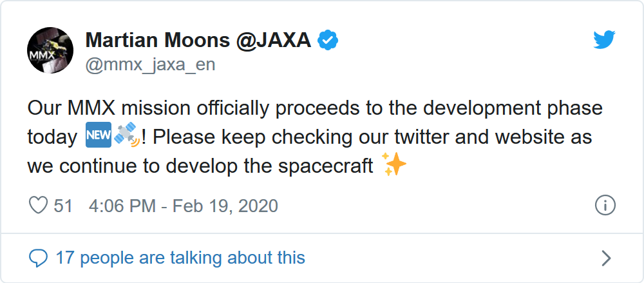The width and height of the screenshot is (644, 283).
Task: Click the Feb 19, 2020 date
Action: pyautogui.click(x=225, y=206)
